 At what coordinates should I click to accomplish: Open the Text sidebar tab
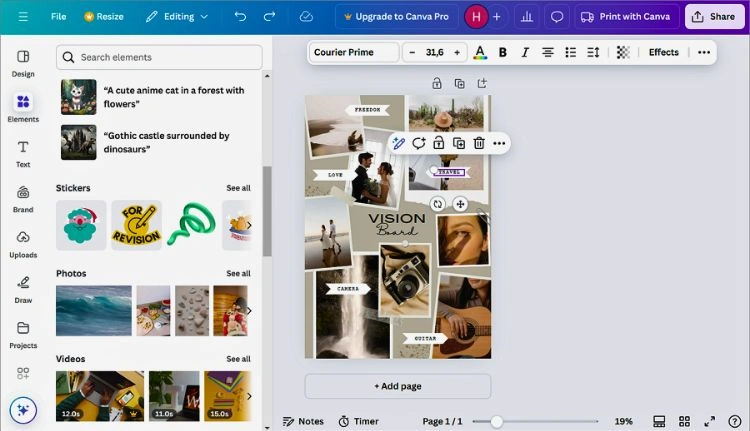click(23, 154)
